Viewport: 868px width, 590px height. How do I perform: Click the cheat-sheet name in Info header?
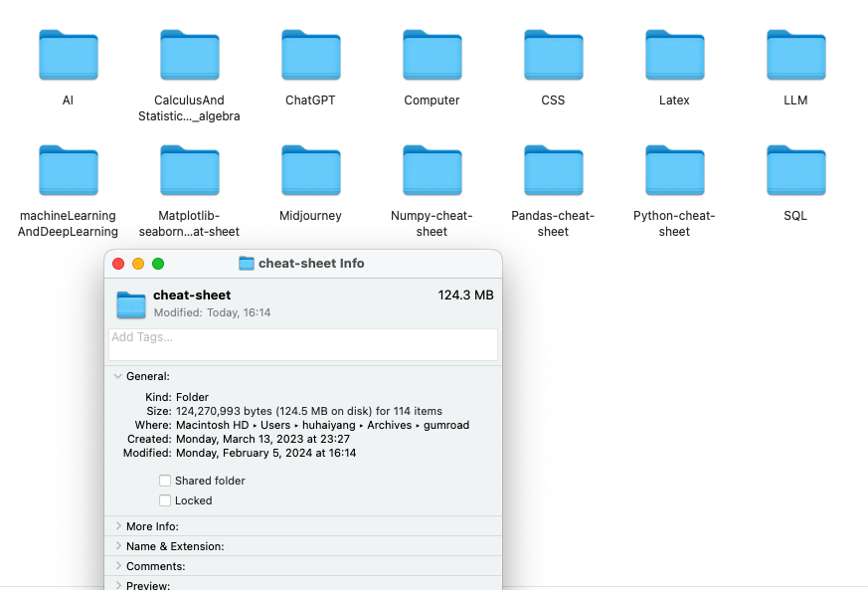(192, 295)
